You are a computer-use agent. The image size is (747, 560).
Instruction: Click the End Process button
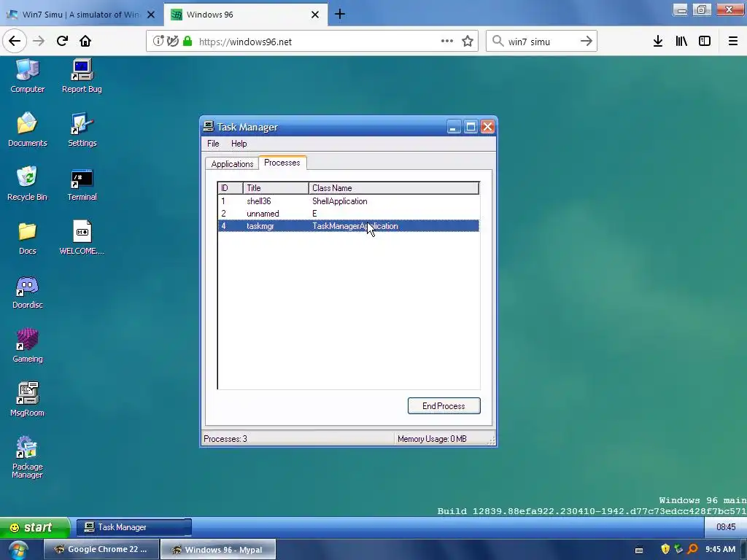coord(444,405)
